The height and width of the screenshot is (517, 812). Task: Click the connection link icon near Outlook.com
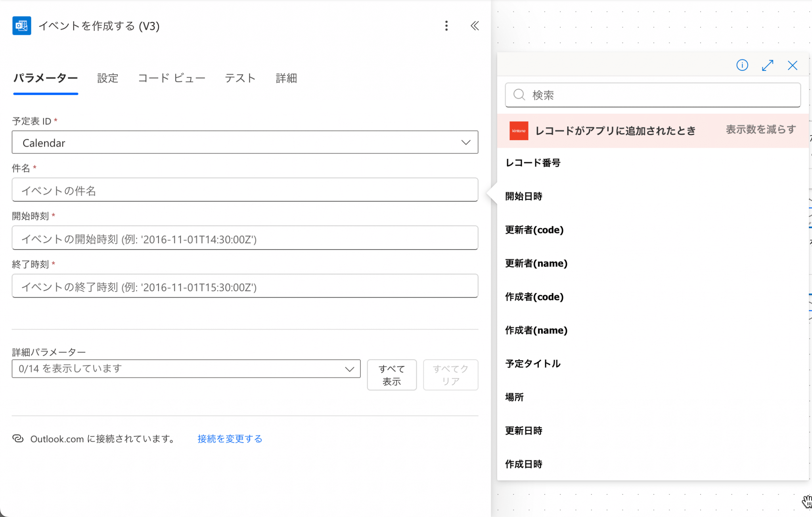18,439
